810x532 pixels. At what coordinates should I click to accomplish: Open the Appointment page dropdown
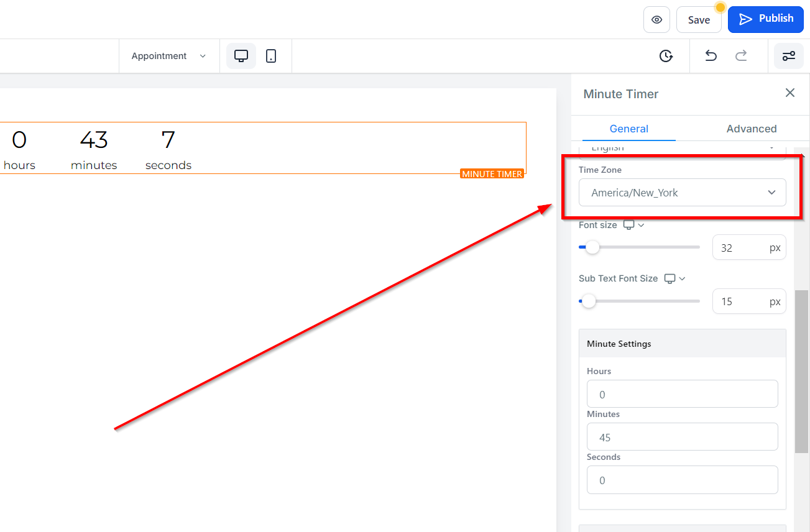pos(168,56)
